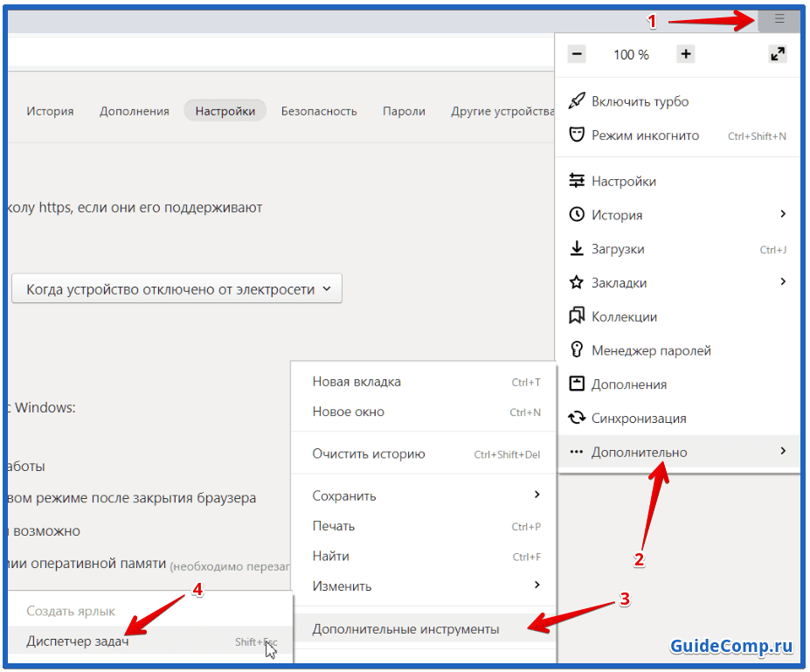The image size is (810, 672).
Task: Enter fullscreen mode via arrows icon
Action: click(x=777, y=54)
